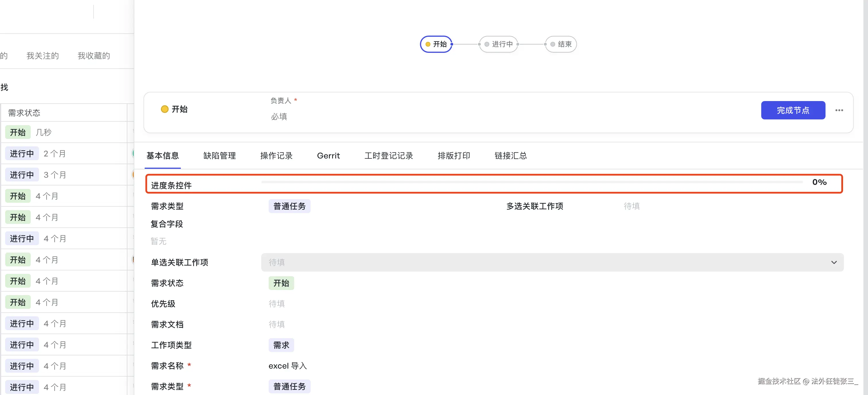
Task: Select the 开始 workflow node
Action: point(436,44)
